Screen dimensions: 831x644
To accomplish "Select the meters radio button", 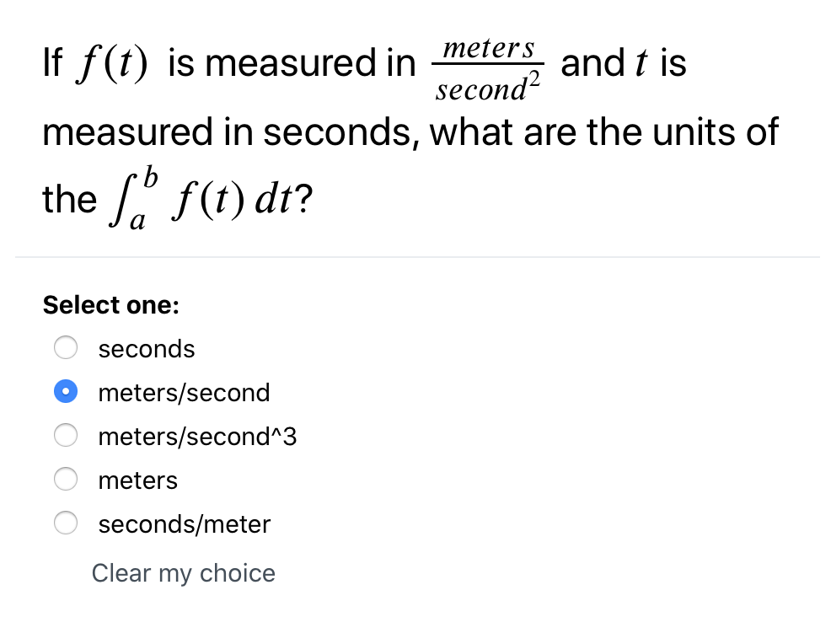I will click(65, 479).
